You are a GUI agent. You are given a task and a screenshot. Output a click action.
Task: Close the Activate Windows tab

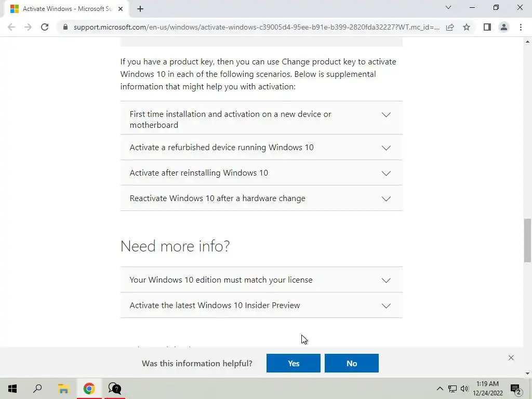[121, 9]
